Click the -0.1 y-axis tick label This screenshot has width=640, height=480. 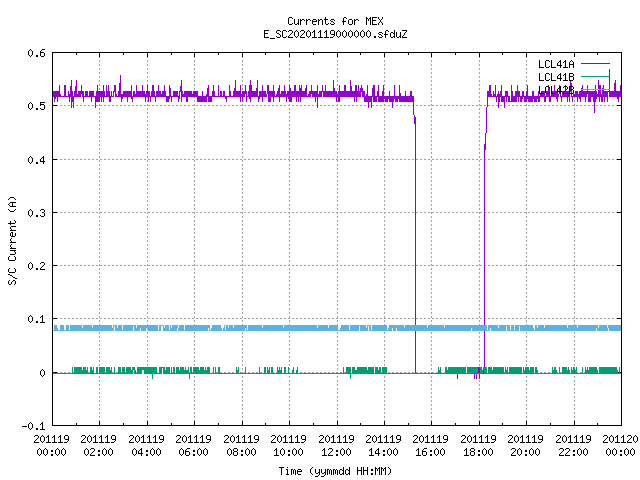33,426
